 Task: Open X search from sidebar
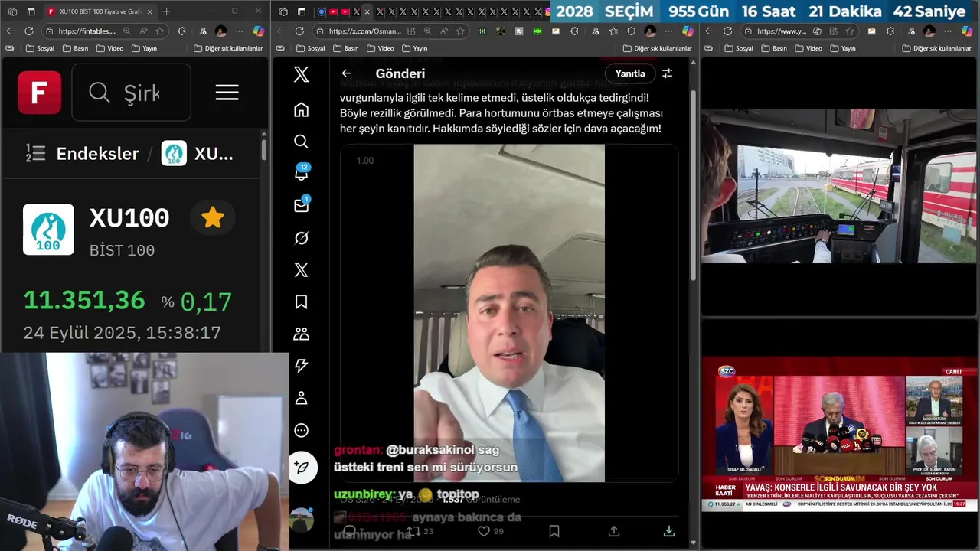[301, 142]
